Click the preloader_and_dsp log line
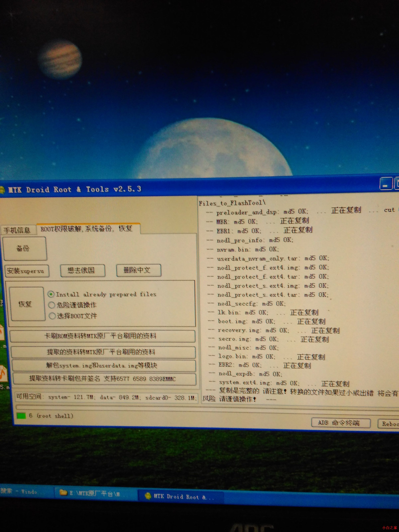Viewport: 399px width, 532px height. 301,211
